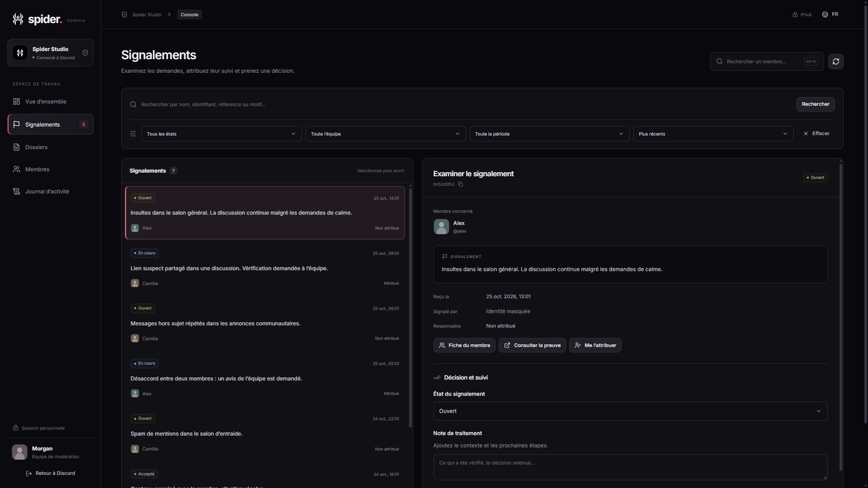Focus the Rechercher un membre field
The image size is (868, 488).
click(767, 61)
